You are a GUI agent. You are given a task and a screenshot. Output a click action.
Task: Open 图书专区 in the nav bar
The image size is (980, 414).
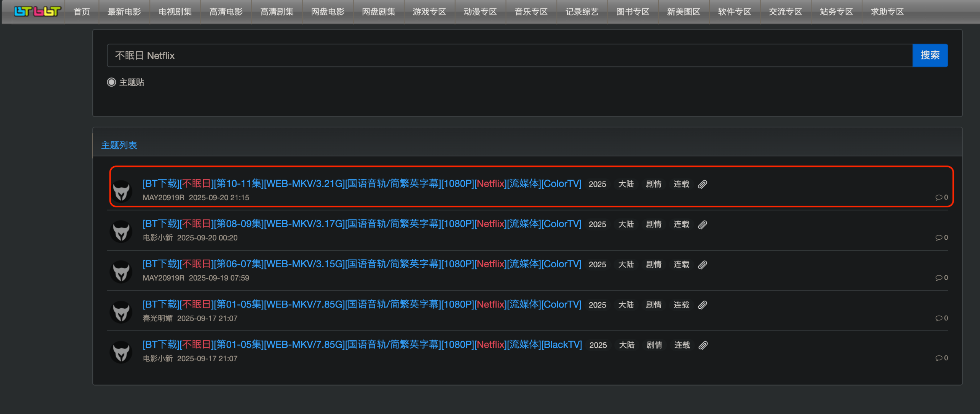coord(633,12)
